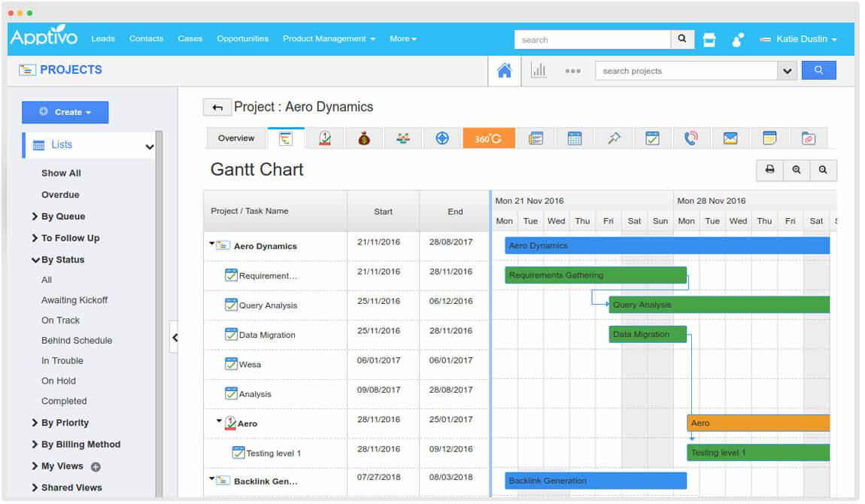Click the Create button in the sidebar
Screen dimensions: 865x504
click(65, 111)
